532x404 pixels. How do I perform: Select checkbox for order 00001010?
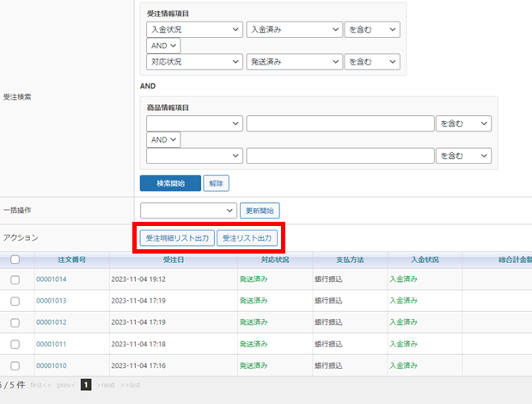click(15, 365)
